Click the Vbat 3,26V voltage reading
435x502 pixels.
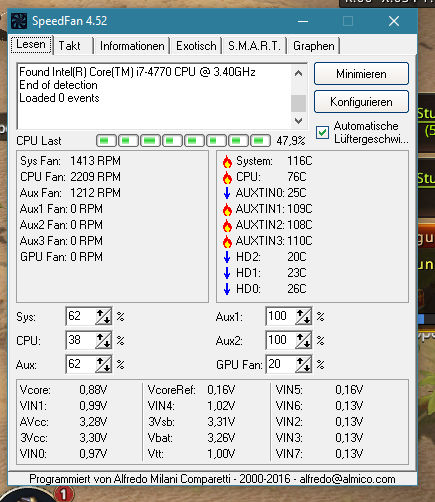point(191,438)
